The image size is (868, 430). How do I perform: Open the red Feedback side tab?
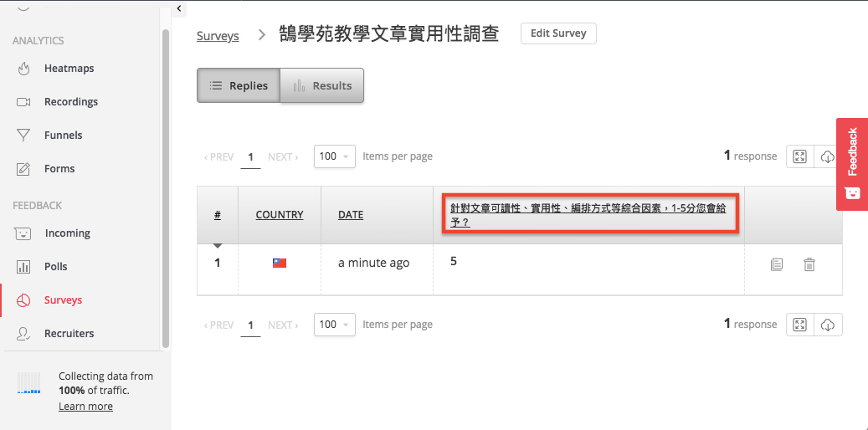click(x=852, y=163)
